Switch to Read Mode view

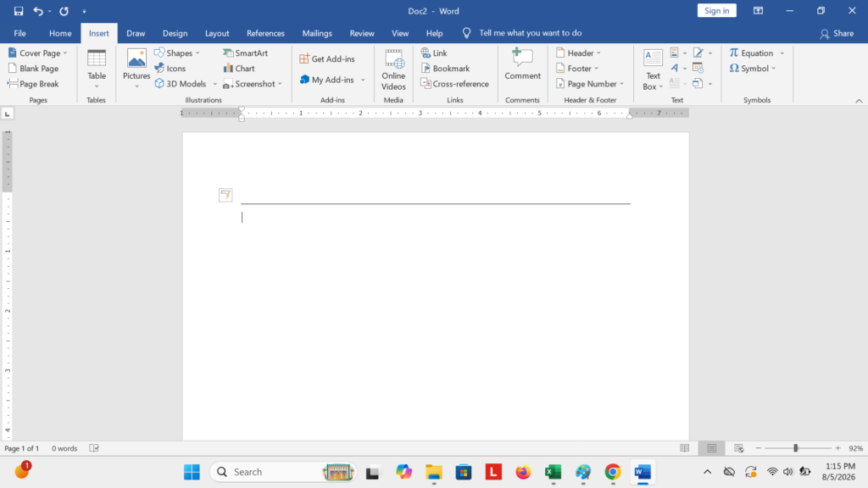click(x=685, y=448)
